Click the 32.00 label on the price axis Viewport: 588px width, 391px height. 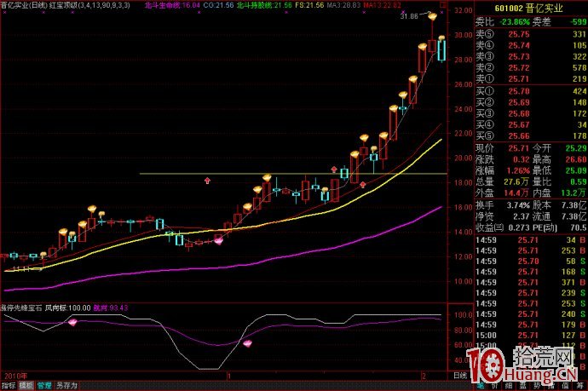[463, 10]
